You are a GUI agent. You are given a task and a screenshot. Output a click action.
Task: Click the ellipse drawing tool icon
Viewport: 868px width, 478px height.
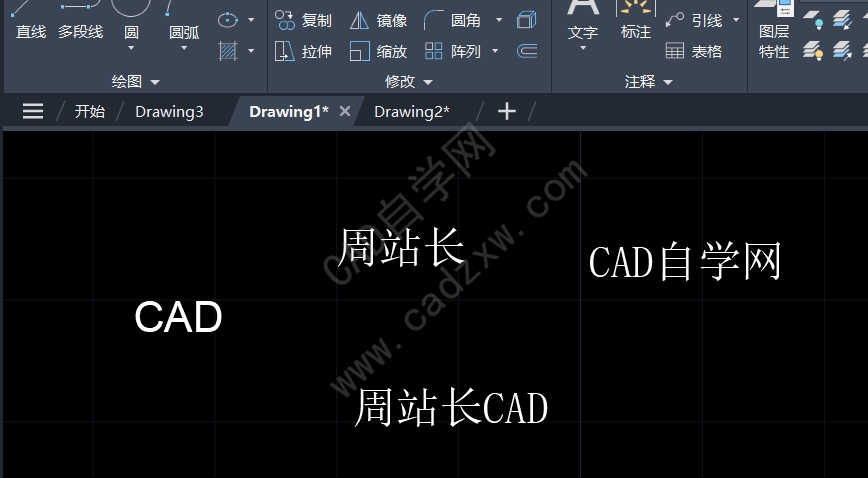228,20
